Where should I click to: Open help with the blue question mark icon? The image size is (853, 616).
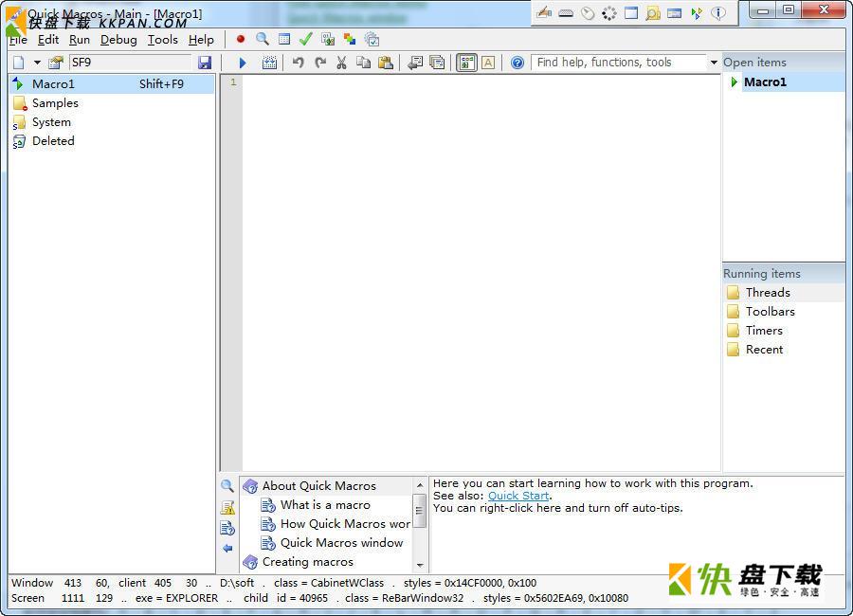click(x=517, y=63)
